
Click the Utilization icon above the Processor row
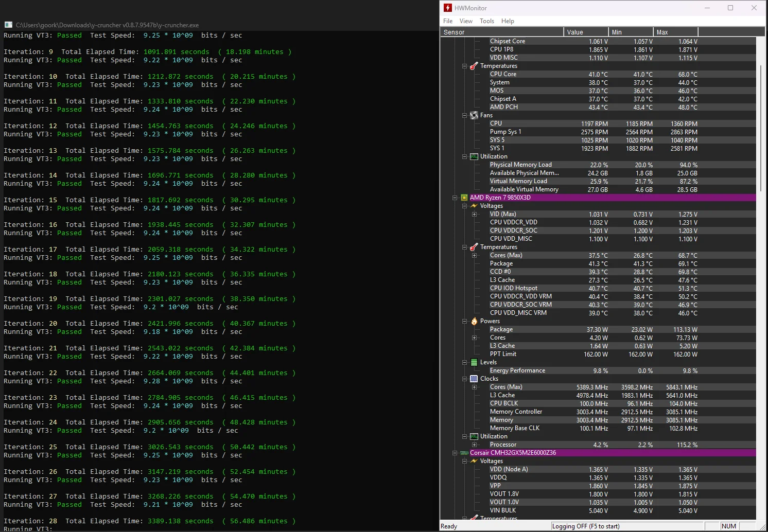(x=474, y=436)
